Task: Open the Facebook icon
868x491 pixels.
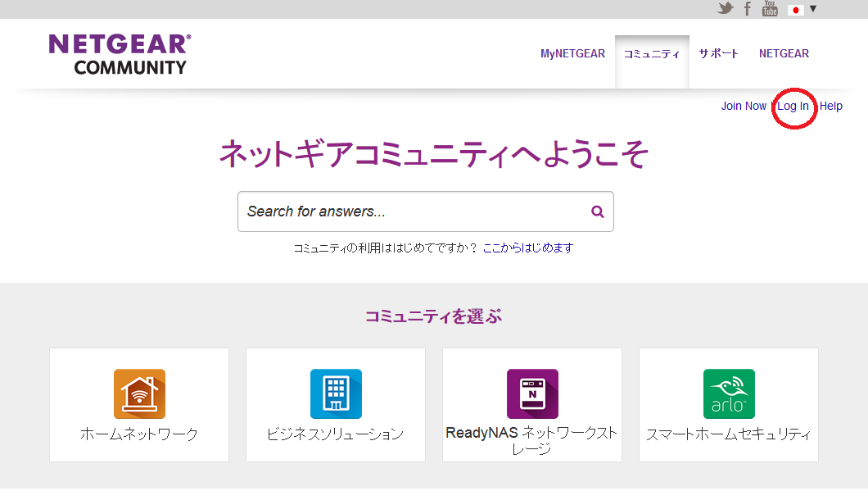Action: coord(748,8)
